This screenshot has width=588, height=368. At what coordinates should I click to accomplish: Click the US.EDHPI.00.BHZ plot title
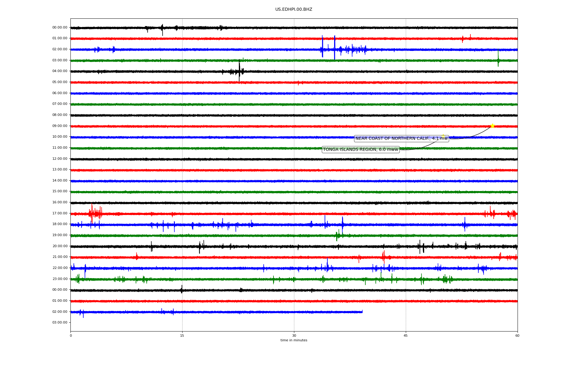tap(294, 10)
